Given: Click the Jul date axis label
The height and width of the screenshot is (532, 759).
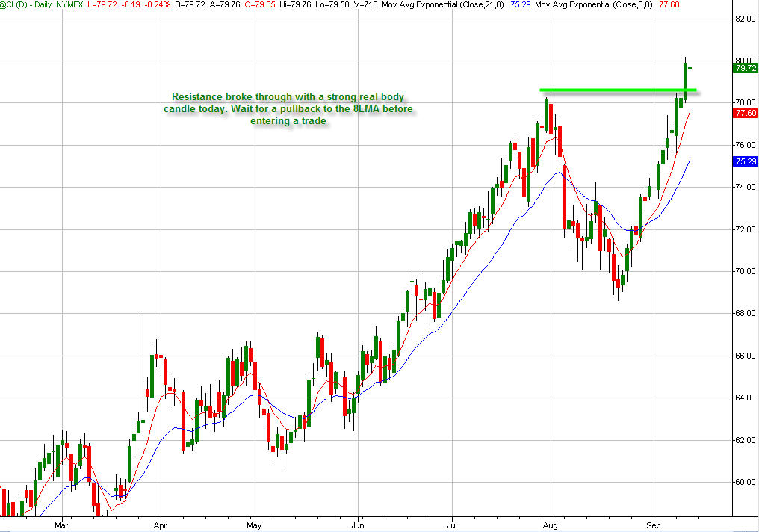Looking at the screenshot, I should (452, 525).
